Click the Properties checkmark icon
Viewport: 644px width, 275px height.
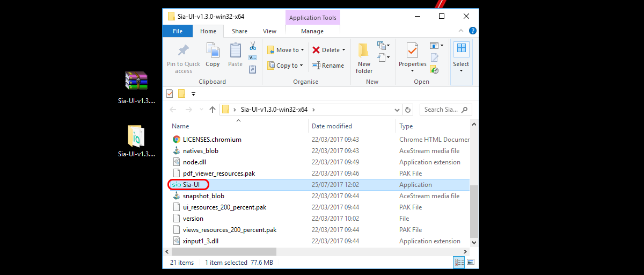click(412, 50)
